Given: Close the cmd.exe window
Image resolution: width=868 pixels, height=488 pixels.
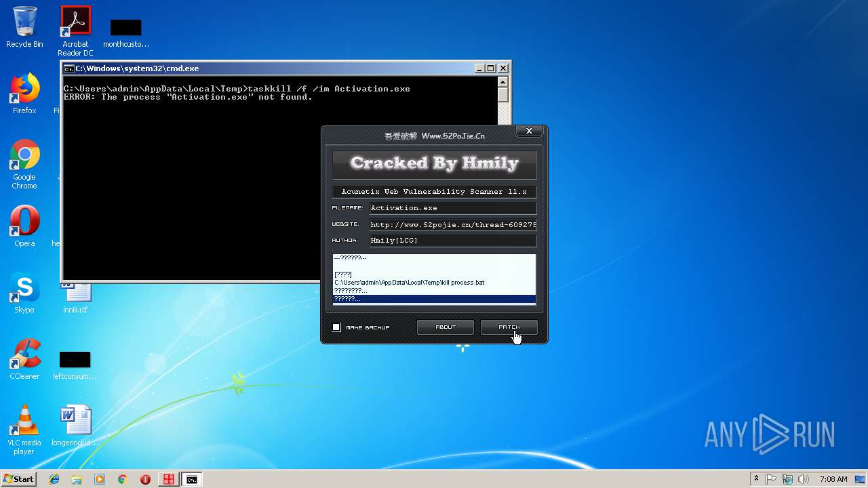Looking at the screenshot, I should click(503, 68).
